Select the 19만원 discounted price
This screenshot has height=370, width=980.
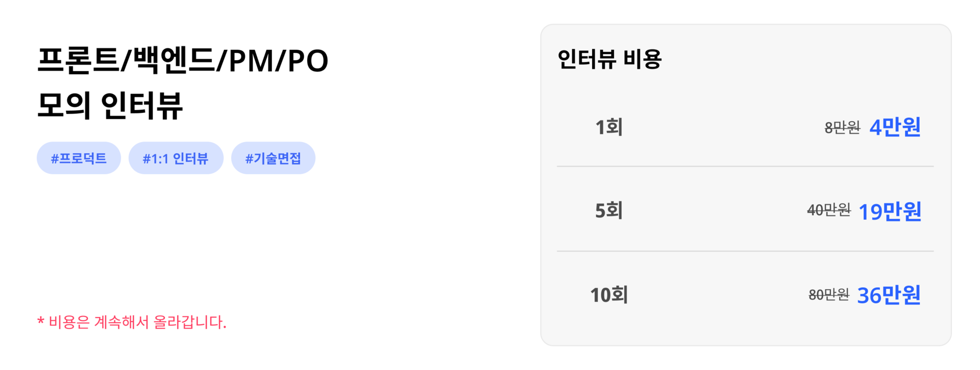[890, 211]
